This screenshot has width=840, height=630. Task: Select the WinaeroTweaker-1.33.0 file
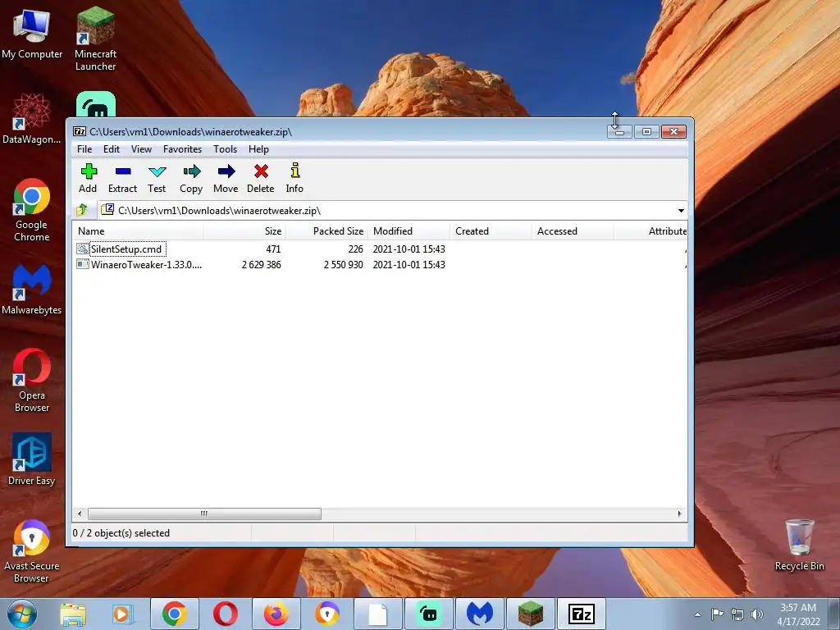click(x=146, y=265)
